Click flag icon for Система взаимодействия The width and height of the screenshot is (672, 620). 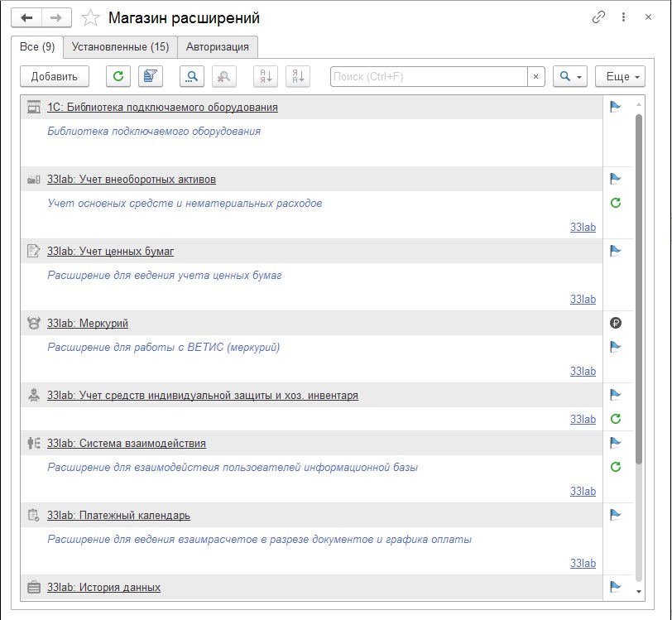click(x=616, y=443)
